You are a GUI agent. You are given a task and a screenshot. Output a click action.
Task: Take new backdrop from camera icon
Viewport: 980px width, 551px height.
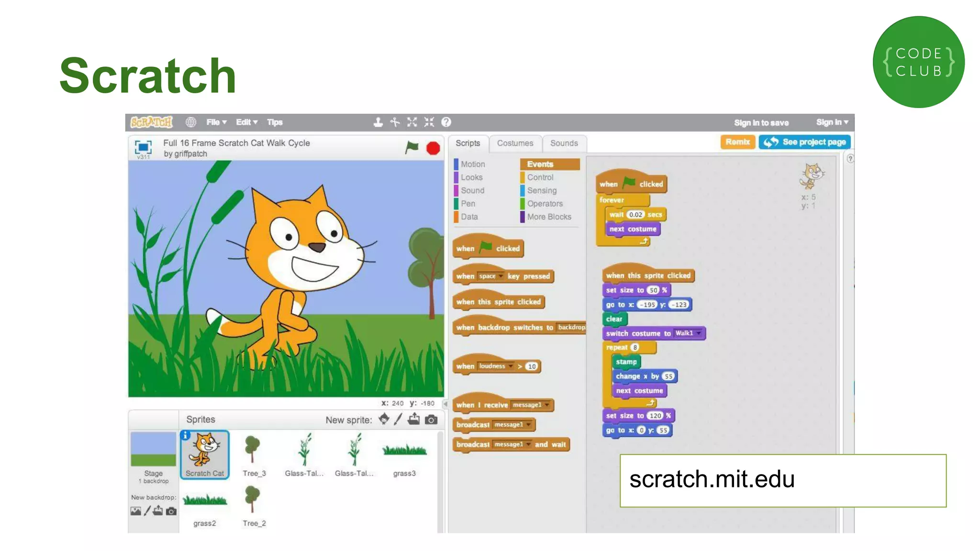click(171, 511)
